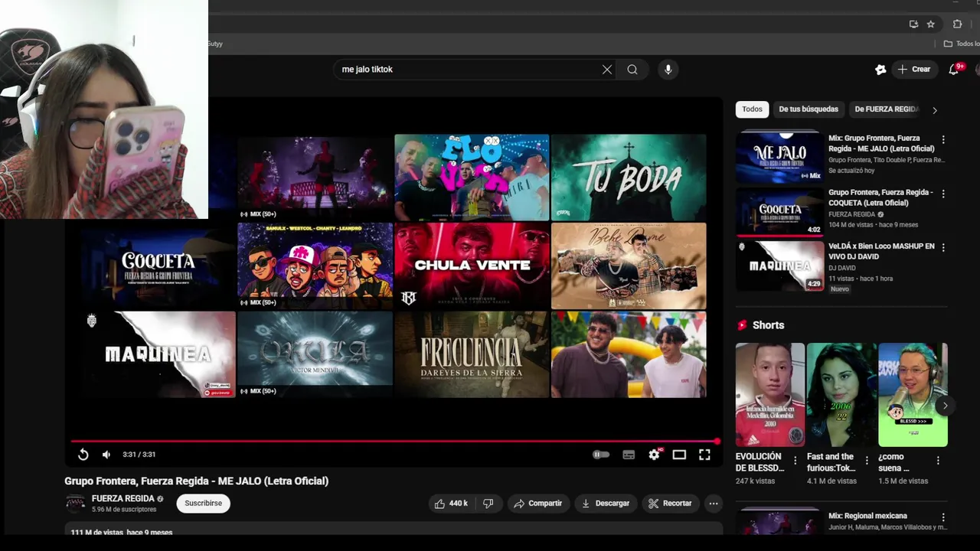Image resolution: width=980 pixels, height=551 pixels.
Task: Open the browser extensions puzzle icon
Action: point(957,24)
